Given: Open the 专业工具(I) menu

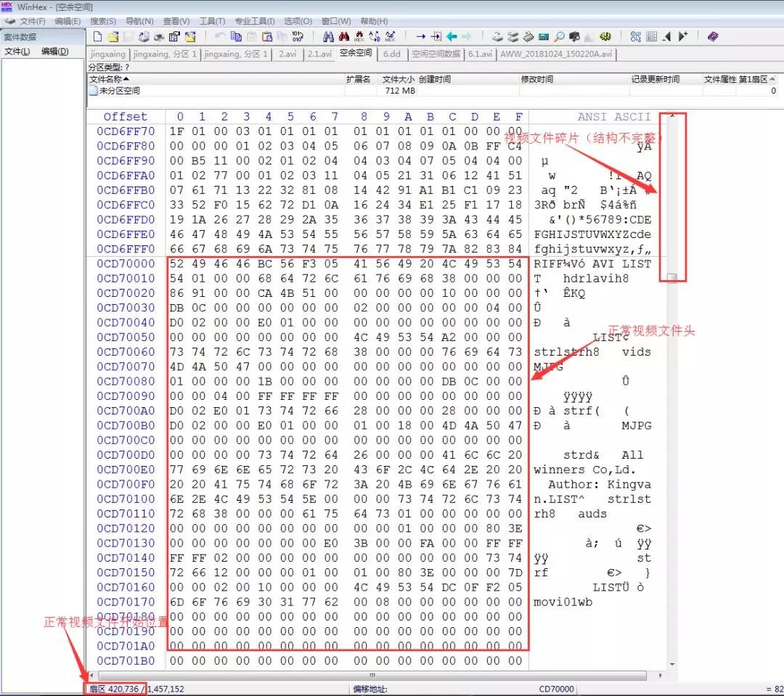Looking at the screenshot, I should click(x=255, y=21).
